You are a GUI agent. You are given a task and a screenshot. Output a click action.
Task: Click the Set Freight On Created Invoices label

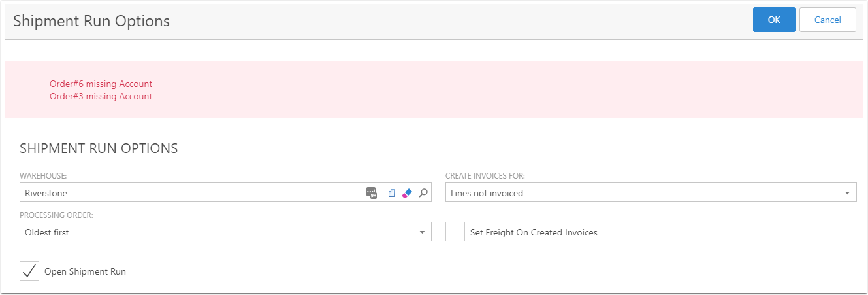(x=534, y=232)
